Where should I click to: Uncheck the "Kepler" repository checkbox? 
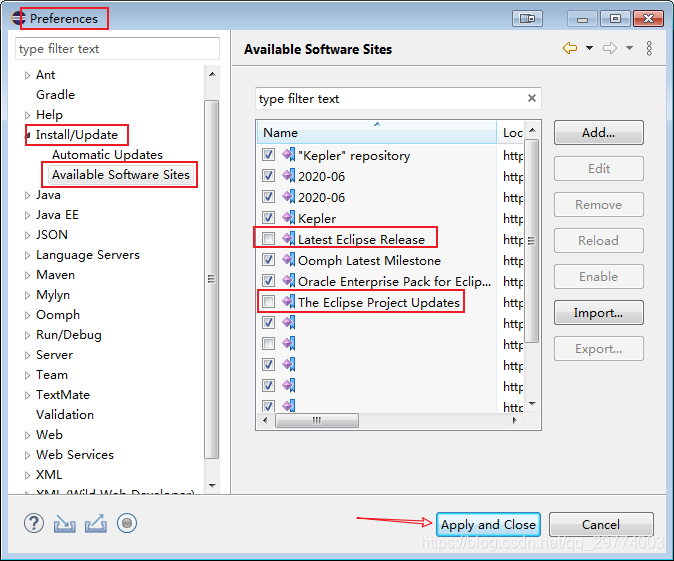pyautogui.click(x=269, y=154)
